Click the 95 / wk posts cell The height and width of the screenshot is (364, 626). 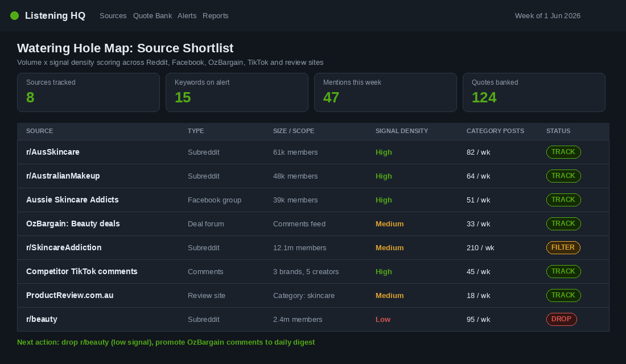478,319
